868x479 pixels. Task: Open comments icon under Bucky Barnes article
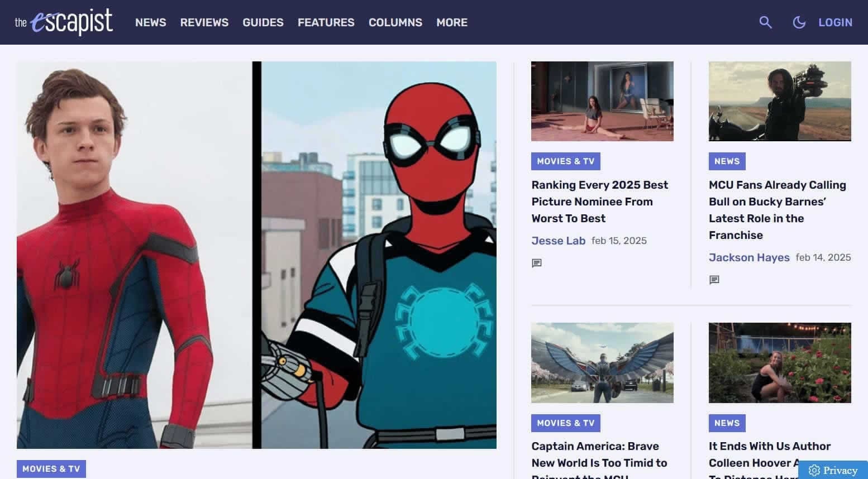click(x=714, y=280)
